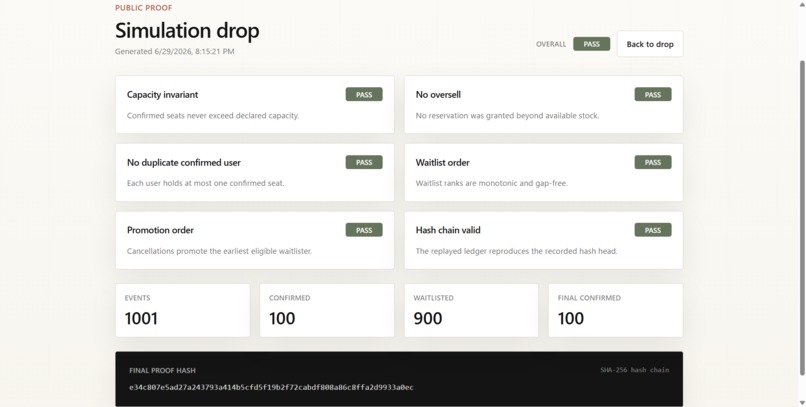The width and height of the screenshot is (806, 407).
Task: Click the page vertical scrollbar thumb
Action: (802, 218)
